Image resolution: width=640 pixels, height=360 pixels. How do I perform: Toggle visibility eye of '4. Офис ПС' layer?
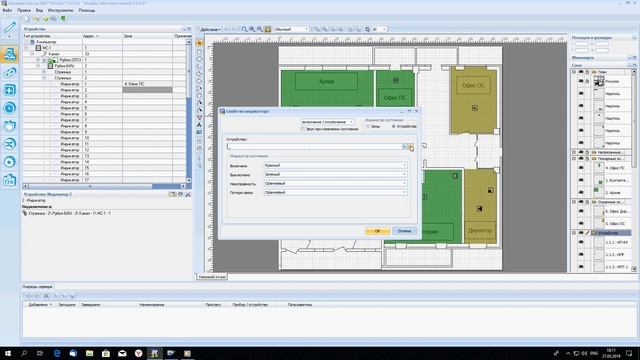point(581,168)
